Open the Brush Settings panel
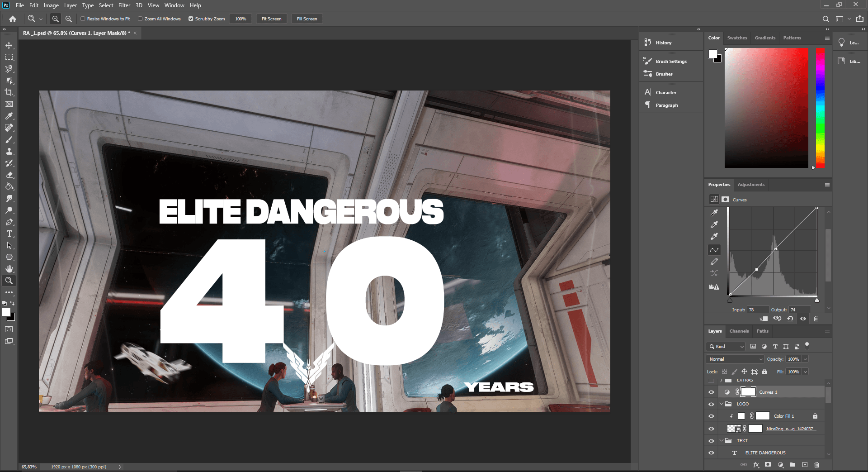This screenshot has width=868, height=472. (x=671, y=61)
